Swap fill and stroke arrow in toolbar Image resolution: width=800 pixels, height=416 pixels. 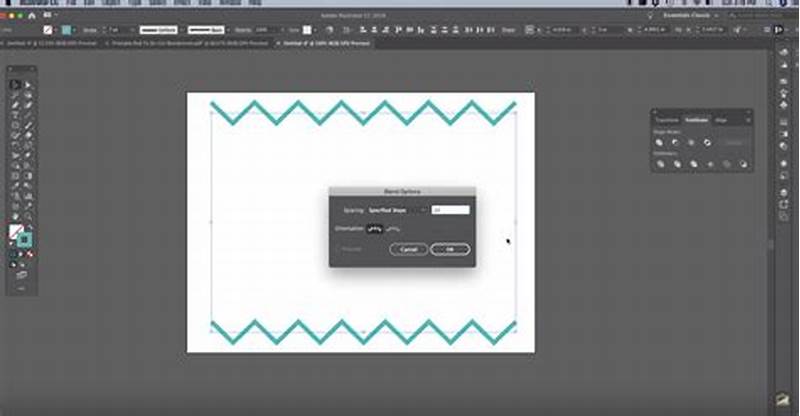pyautogui.click(x=30, y=227)
